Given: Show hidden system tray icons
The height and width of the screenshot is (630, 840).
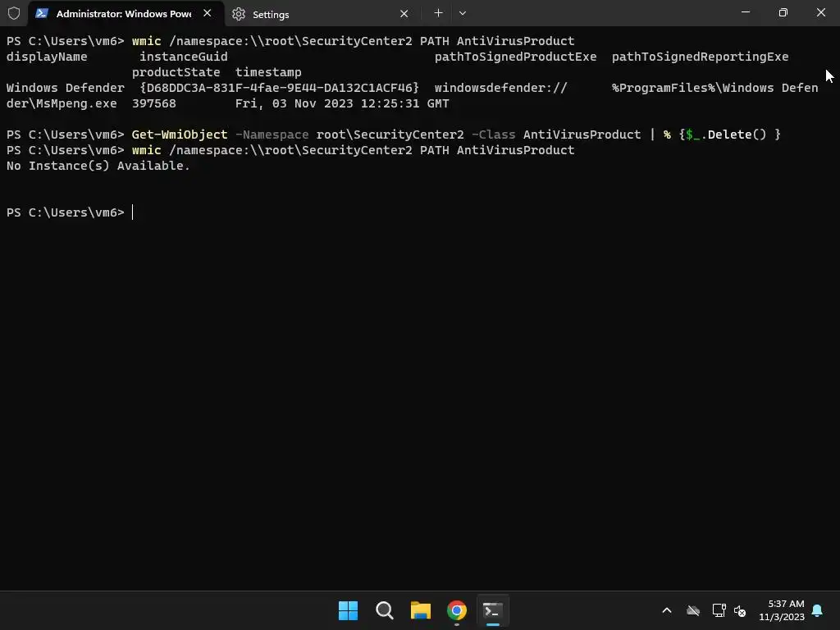Looking at the screenshot, I should click(x=667, y=610).
